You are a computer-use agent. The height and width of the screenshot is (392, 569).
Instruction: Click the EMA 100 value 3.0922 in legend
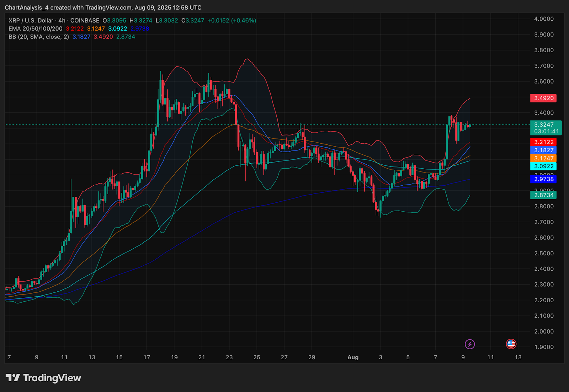pos(118,29)
